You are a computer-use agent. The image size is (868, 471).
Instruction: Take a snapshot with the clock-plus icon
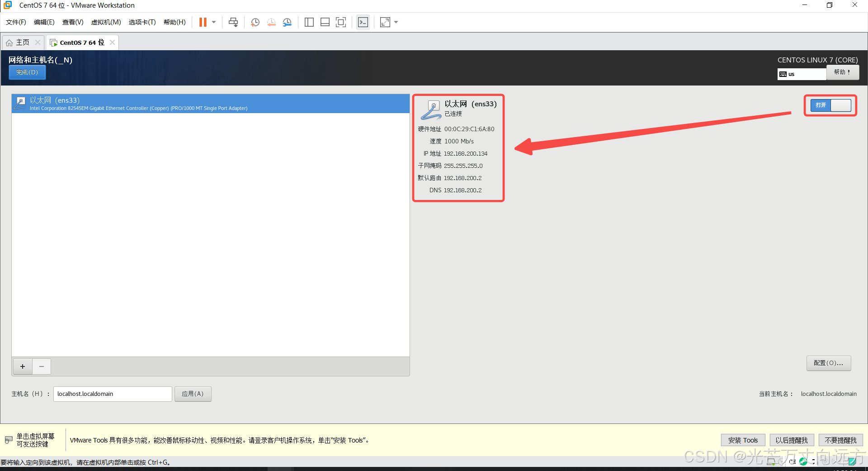255,22
